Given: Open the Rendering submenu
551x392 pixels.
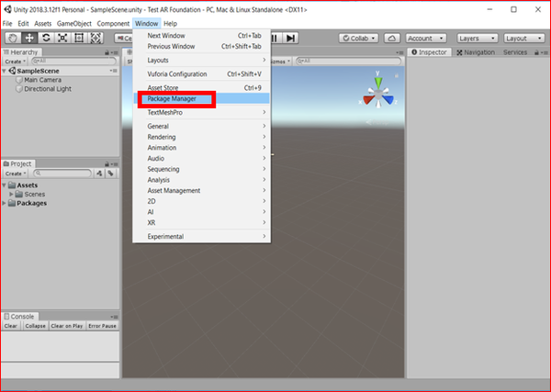Looking at the screenshot, I should [201, 137].
